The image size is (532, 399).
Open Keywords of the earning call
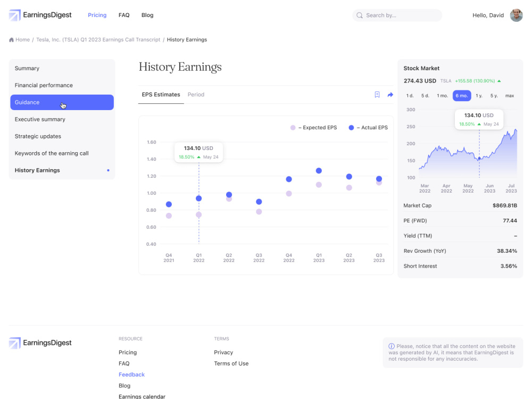coord(62,153)
